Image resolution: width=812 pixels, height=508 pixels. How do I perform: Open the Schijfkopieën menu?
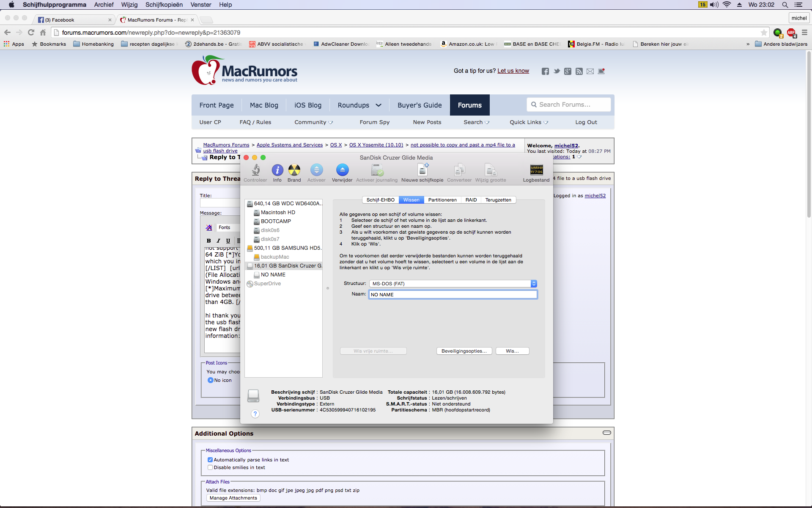[x=164, y=5]
